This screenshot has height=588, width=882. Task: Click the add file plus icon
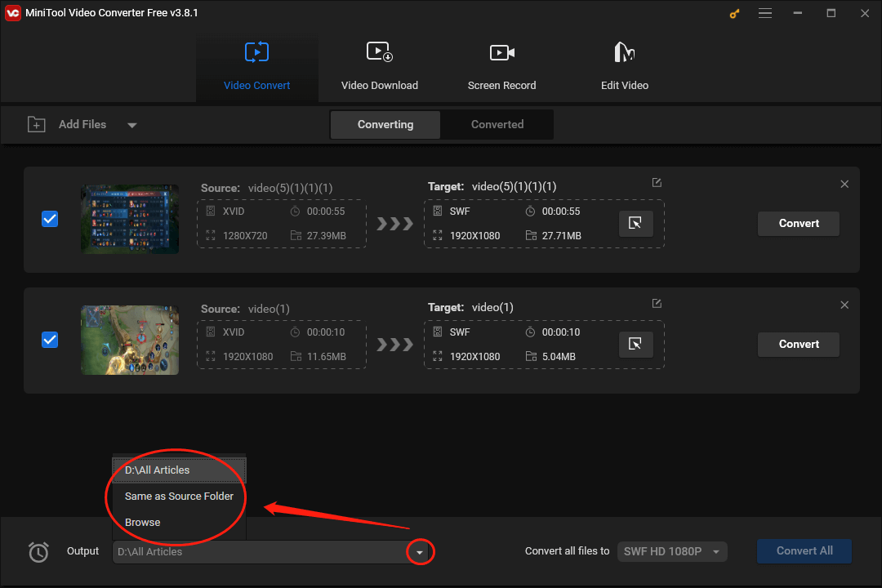click(37, 124)
